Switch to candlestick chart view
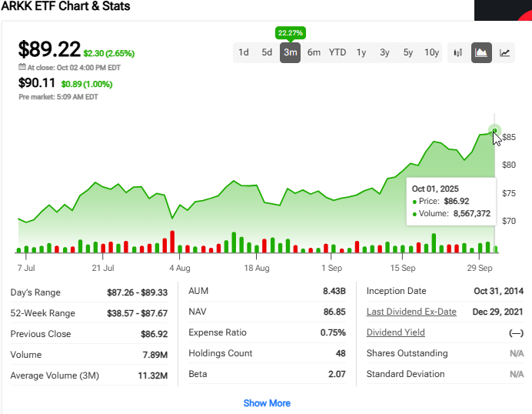 [458, 52]
